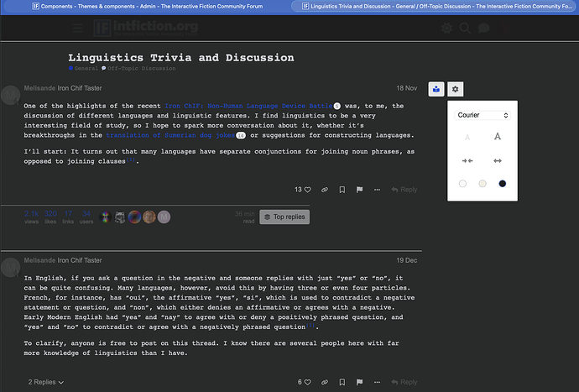This screenshot has width=579, height=392.
Task: Show the 17 links statistic
Action: click(68, 217)
